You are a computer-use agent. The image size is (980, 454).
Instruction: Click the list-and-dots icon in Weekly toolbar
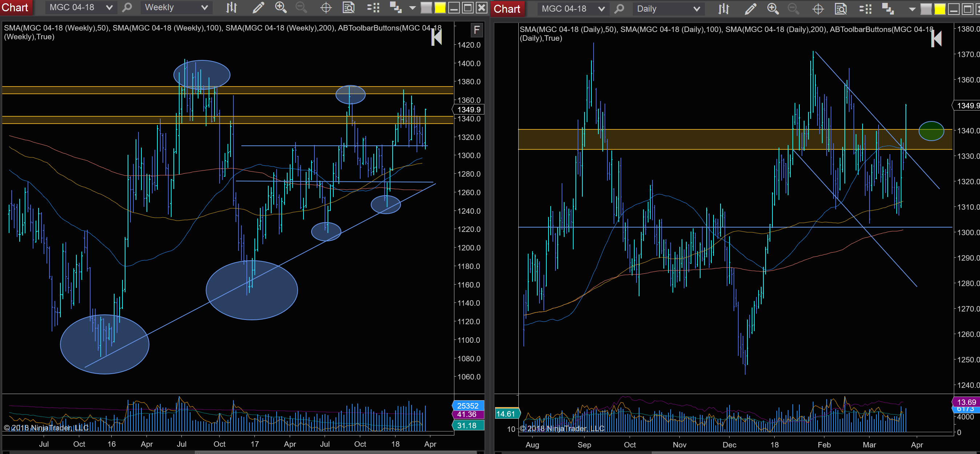[373, 8]
